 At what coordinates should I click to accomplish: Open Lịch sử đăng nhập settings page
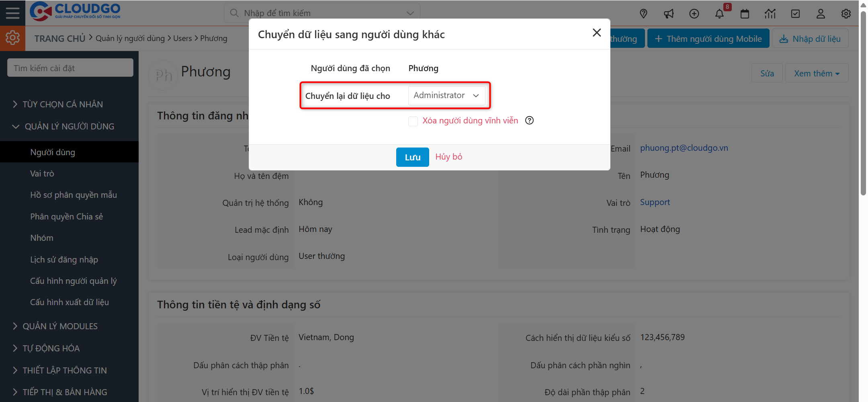[64, 259]
